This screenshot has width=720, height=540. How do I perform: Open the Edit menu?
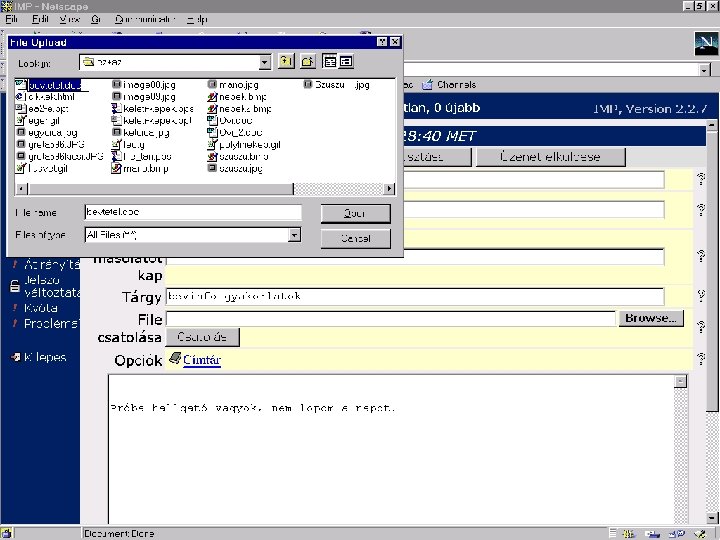(40, 19)
